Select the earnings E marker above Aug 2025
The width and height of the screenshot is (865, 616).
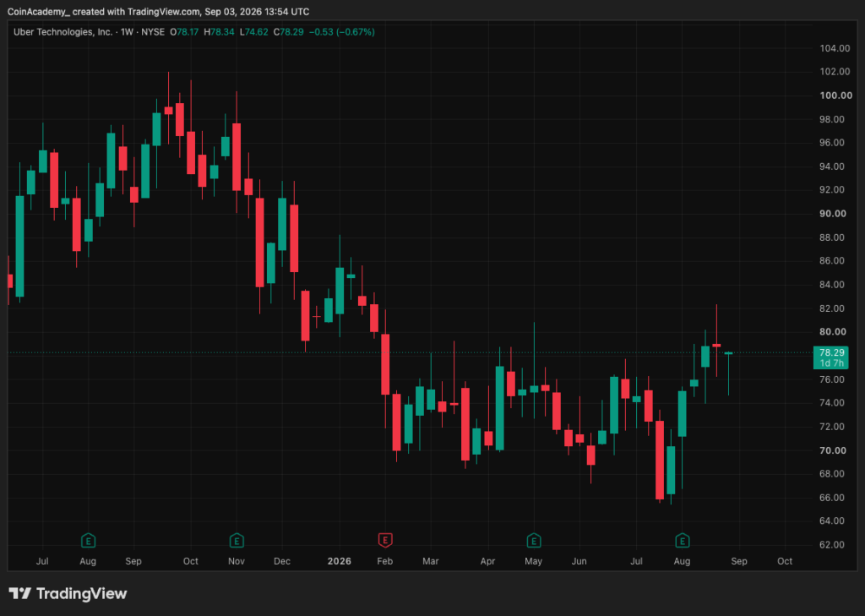coord(88,540)
